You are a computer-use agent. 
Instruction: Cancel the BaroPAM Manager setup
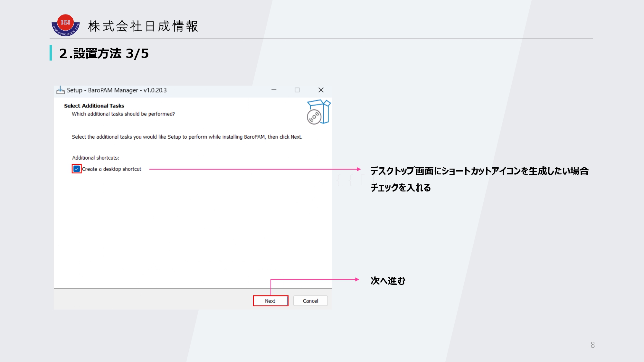point(310,301)
